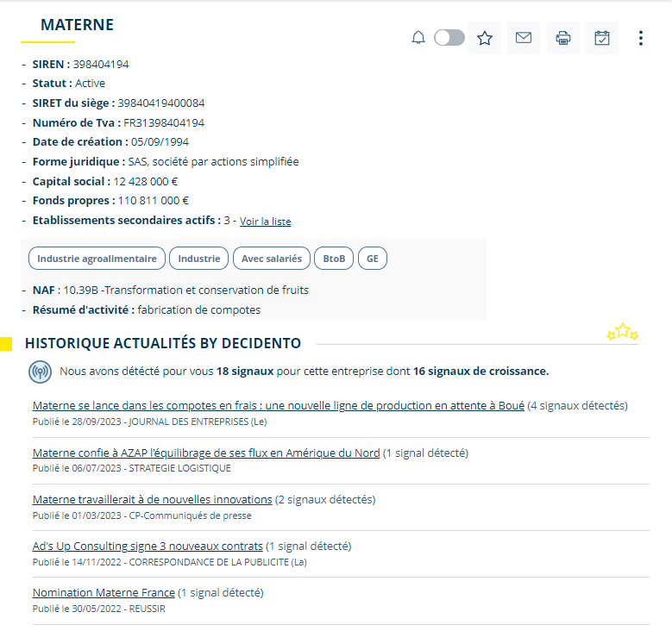Select the 'GE' tag

pos(373,259)
